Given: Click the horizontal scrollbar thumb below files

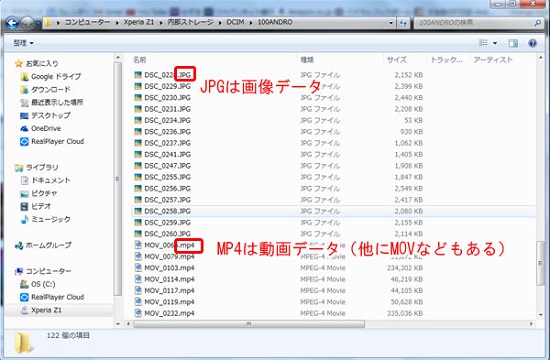Looking at the screenshot, I should click(x=249, y=324).
